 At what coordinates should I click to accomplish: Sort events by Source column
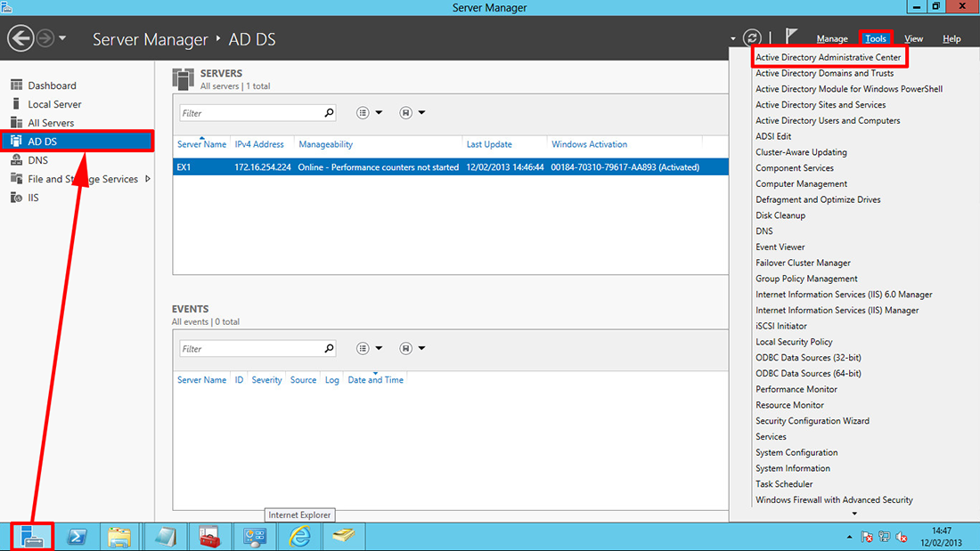click(x=303, y=380)
